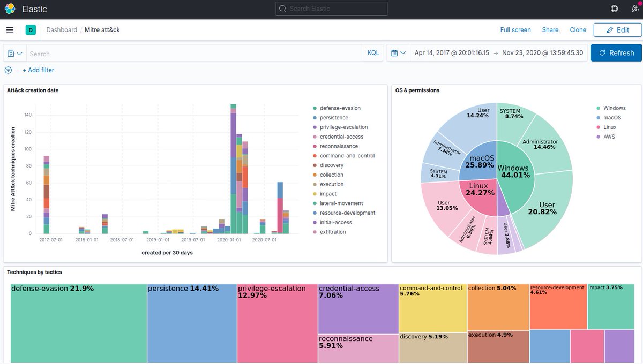Image resolution: width=643 pixels, height=364 pixels.
Task: Toggle collection legend entry
Action: [332, 175]
